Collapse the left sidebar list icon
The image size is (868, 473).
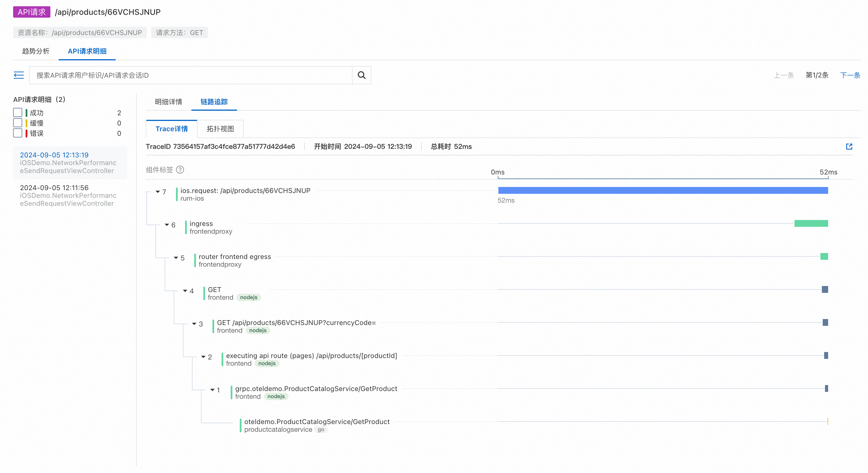(x=19, y=75)
